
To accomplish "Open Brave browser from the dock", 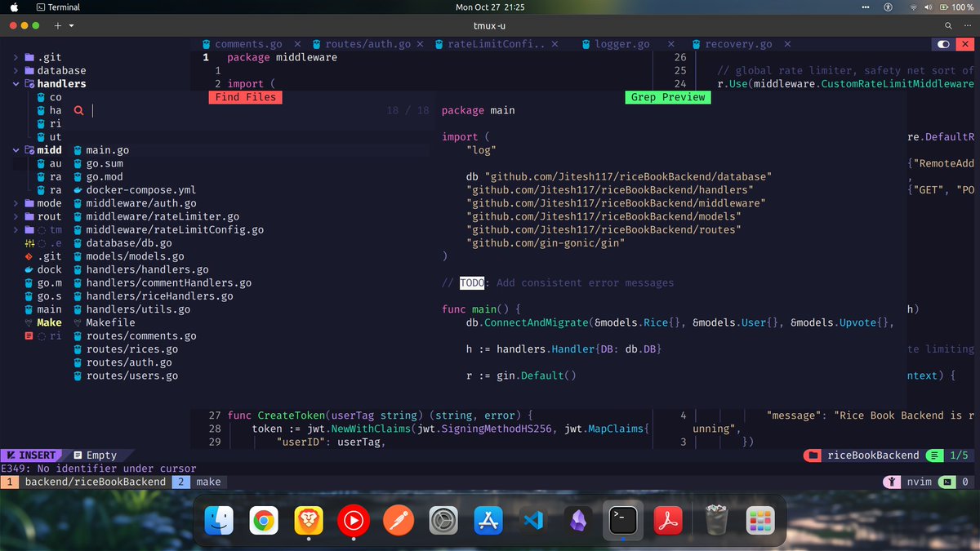I will coord(308,519).
